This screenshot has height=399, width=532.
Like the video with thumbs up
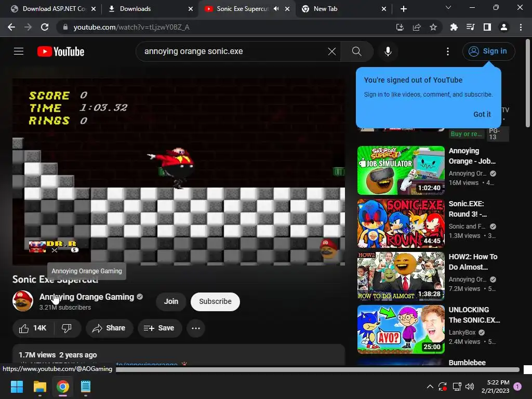click(33, 328)
